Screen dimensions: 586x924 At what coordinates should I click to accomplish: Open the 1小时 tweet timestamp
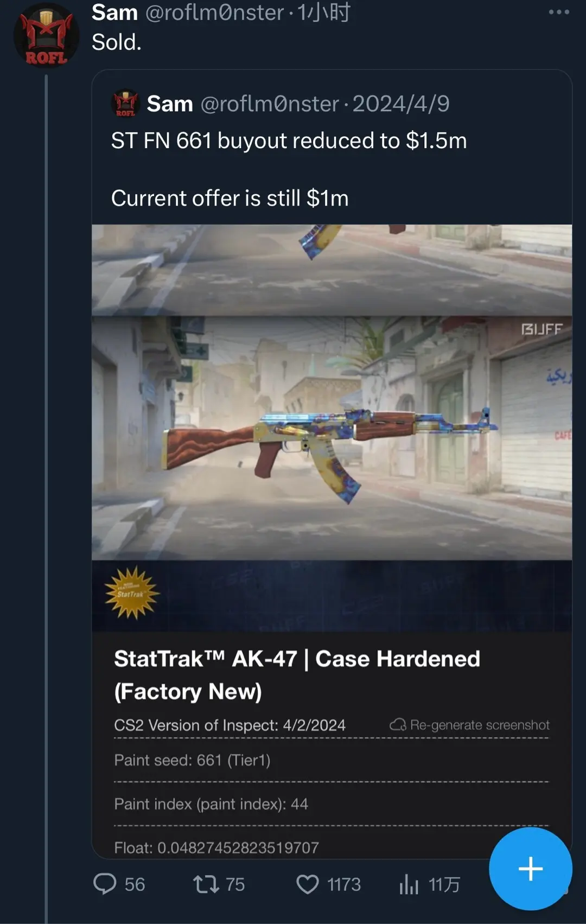[324, 12]
